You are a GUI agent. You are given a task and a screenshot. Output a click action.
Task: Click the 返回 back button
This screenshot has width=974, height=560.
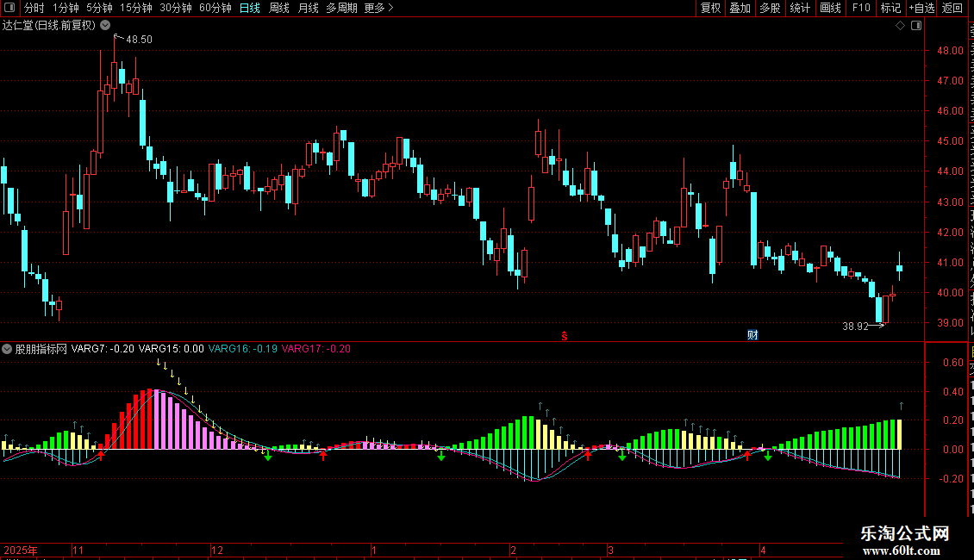[x=952, y=8]
